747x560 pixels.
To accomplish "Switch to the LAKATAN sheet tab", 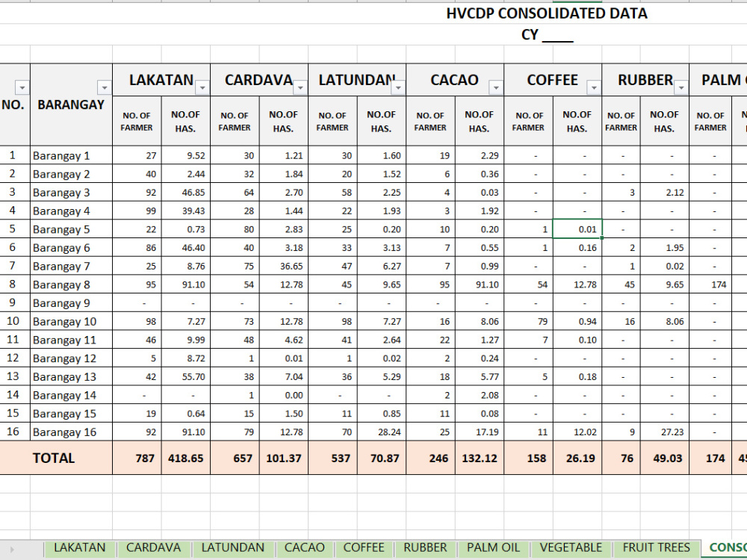I will click(80, 548).
